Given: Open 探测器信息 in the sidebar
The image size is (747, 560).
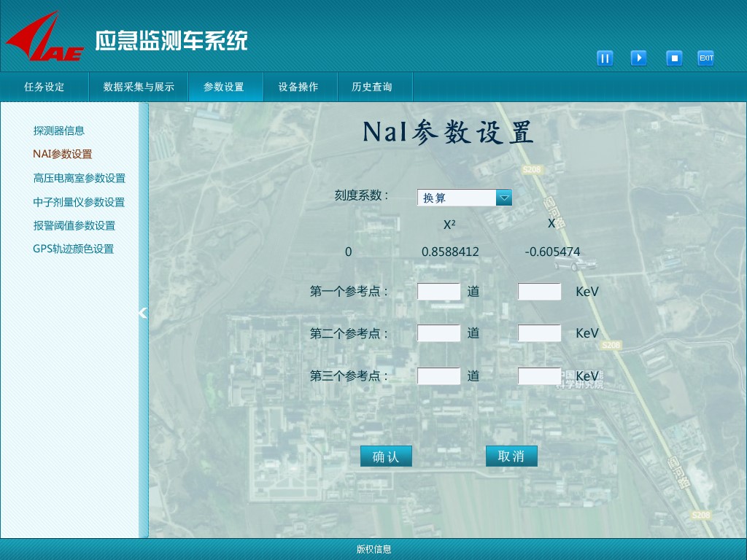Looking at the screenshot, I should coord(59,131).
